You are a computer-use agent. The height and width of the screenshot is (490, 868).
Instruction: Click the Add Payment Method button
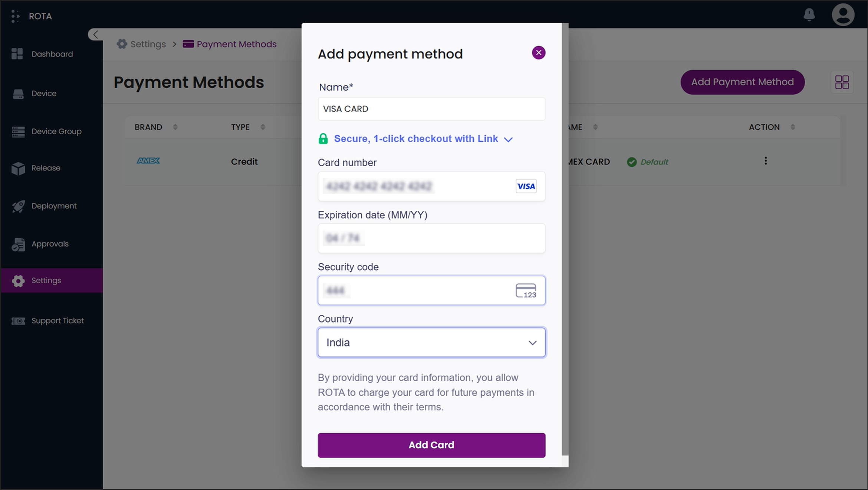point(742,82)
